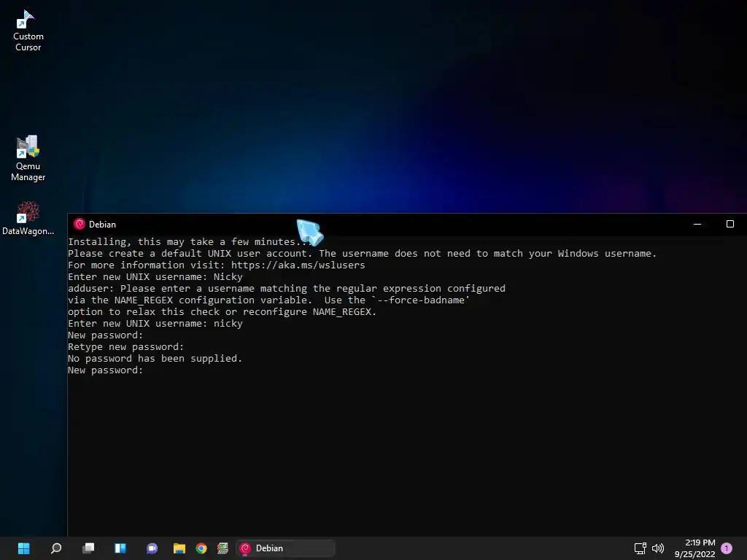The image size is (747, 560).
Task: Open Task View on taskbar
Action: click(88, 548)
